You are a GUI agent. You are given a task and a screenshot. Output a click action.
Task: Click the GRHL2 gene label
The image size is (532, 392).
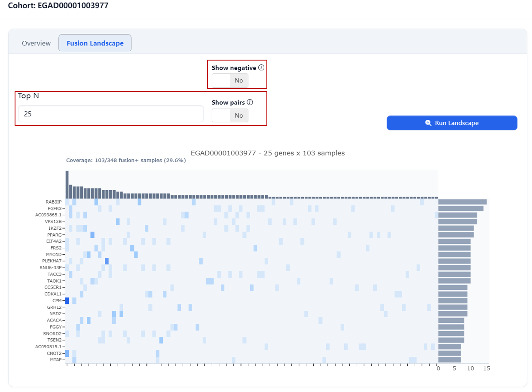tap(55, 307)
